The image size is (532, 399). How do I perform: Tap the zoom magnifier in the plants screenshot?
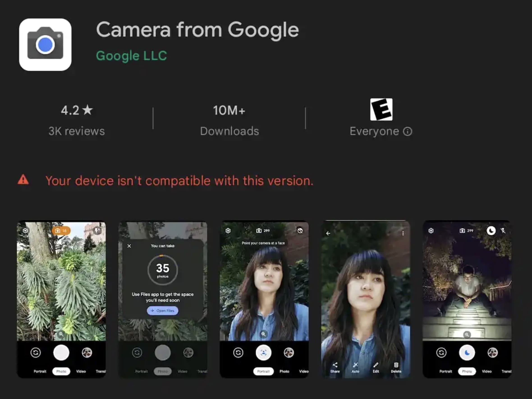[61, 334]
